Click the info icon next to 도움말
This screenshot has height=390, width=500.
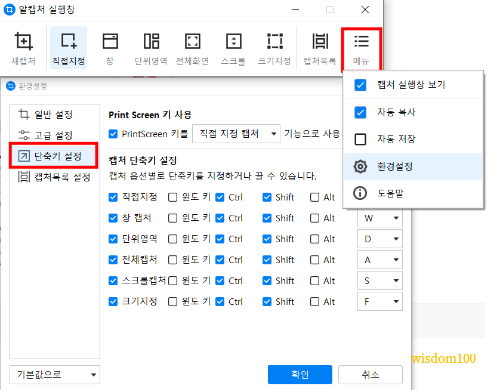360,193
